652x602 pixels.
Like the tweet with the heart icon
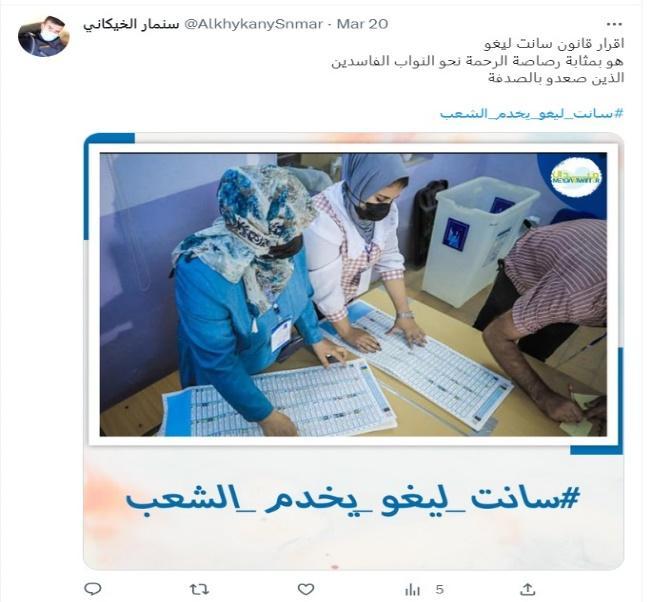(306, 589)
